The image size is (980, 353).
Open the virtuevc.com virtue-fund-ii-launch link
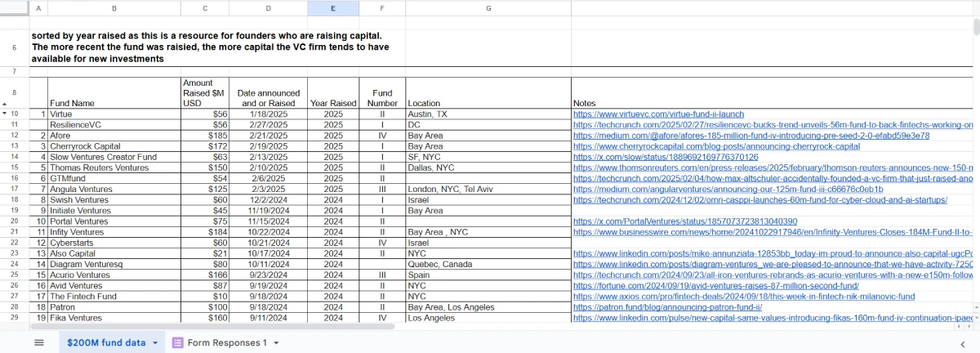(x=658, y=114)
